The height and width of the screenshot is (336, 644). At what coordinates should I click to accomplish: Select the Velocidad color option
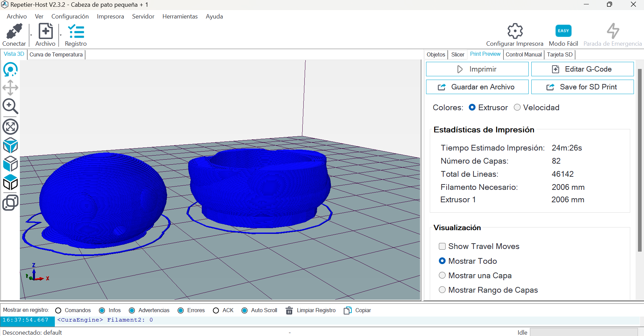(x=517, y=108)
